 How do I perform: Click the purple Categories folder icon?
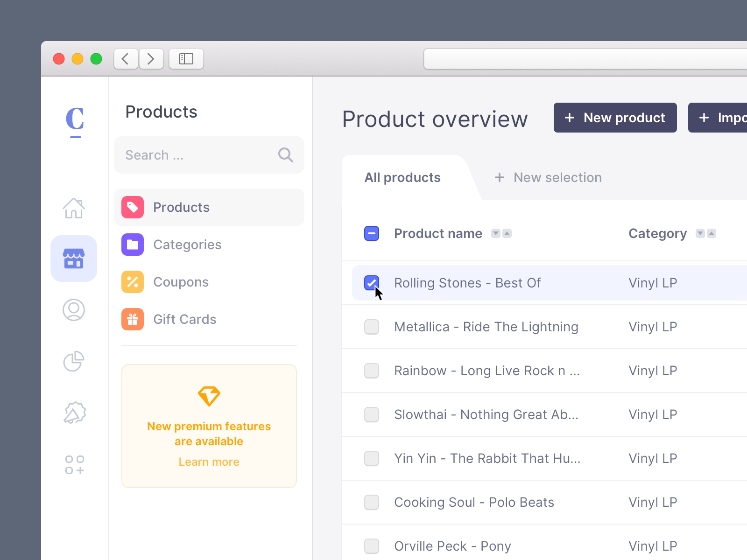133,245
